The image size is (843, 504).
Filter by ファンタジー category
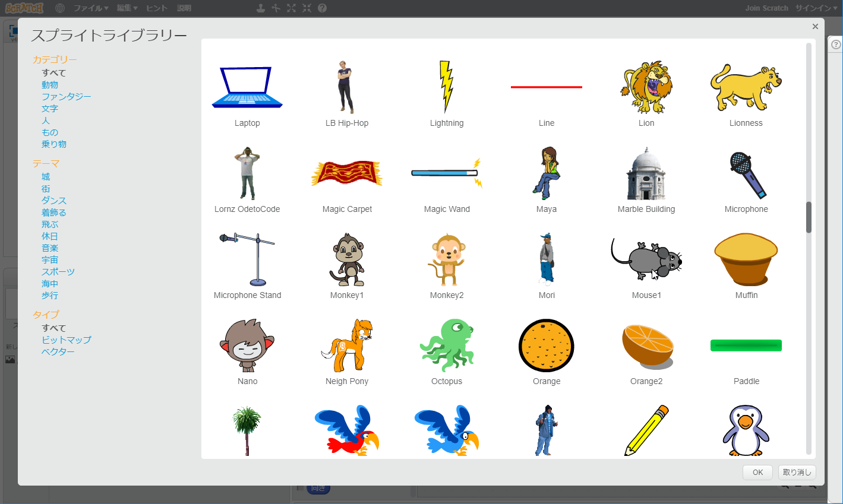point(67,97)
